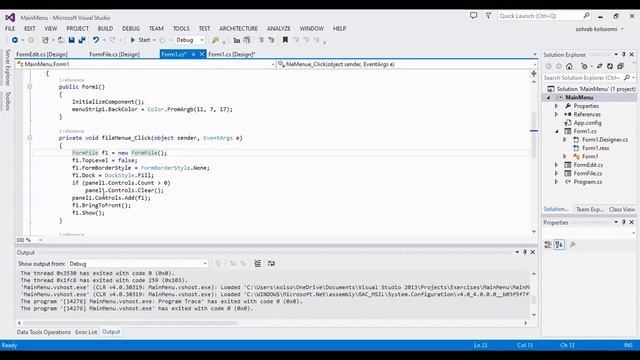640x360 pixels.
Task: Click Solution Explorer Sync with Active Document icon
Action: [600, 66]
